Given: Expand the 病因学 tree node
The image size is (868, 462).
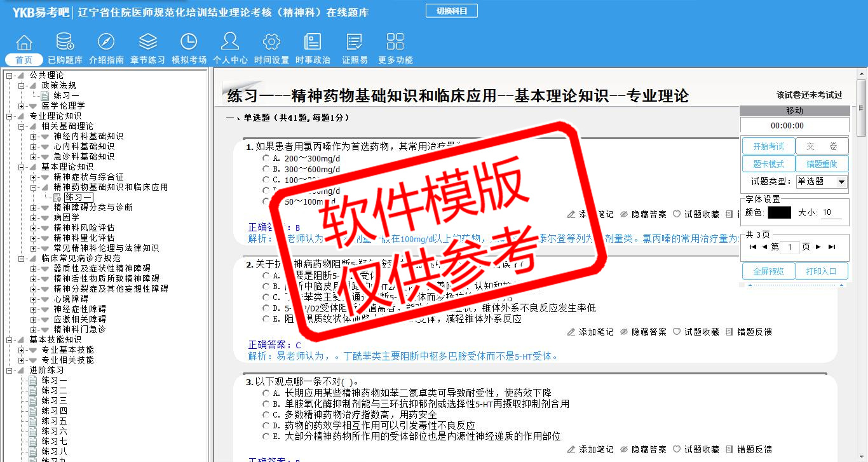Looking at the screenshot, I should (34, 217).
